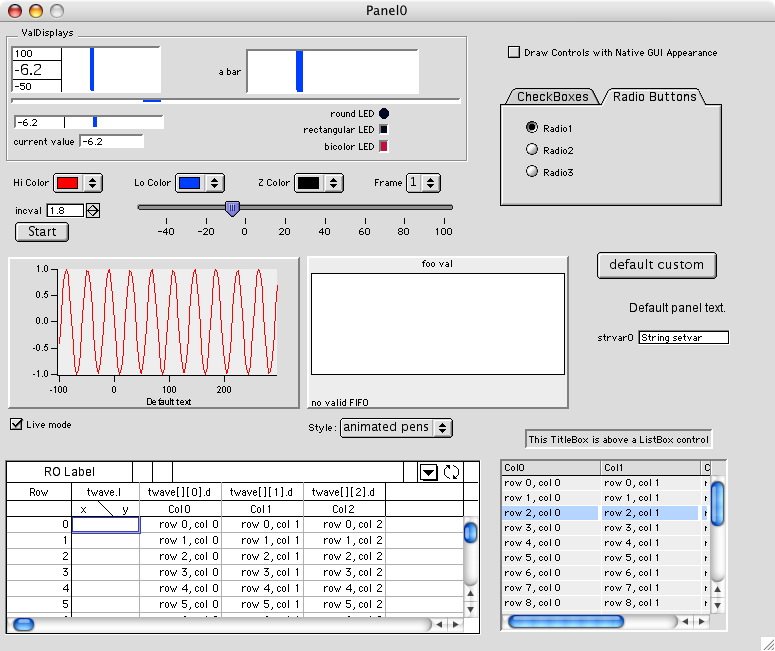Open the Lo Color popup

point(200,183)
